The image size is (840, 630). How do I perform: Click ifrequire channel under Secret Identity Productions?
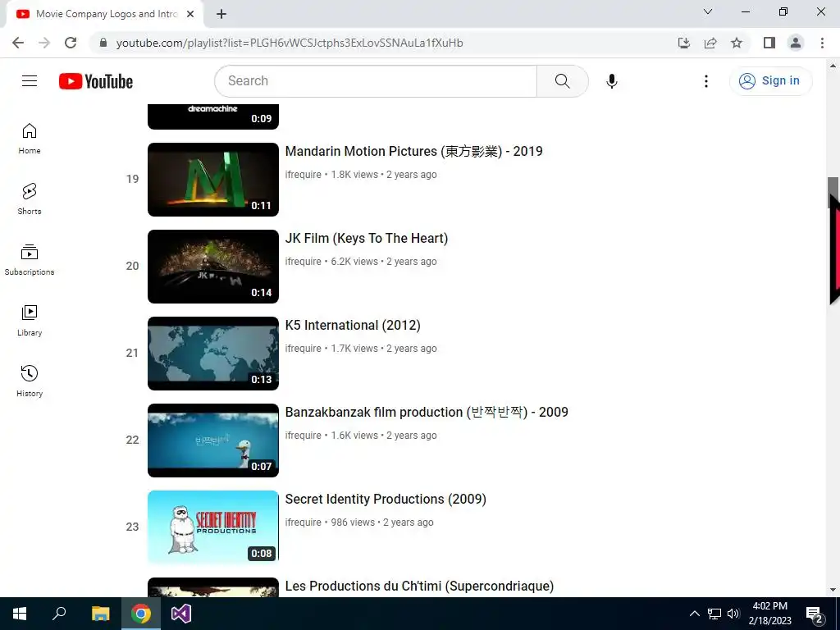click(x=304, y=523)
